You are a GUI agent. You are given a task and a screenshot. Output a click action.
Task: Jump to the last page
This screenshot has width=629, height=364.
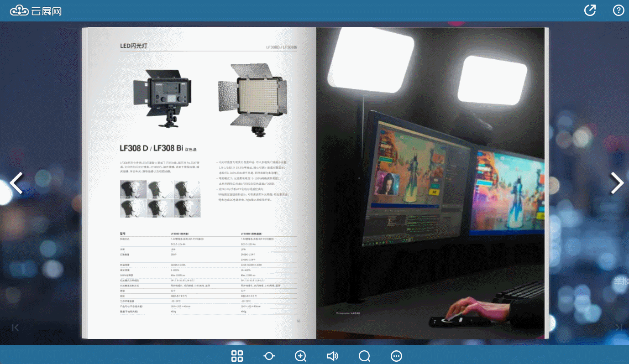tap(619, 327)
